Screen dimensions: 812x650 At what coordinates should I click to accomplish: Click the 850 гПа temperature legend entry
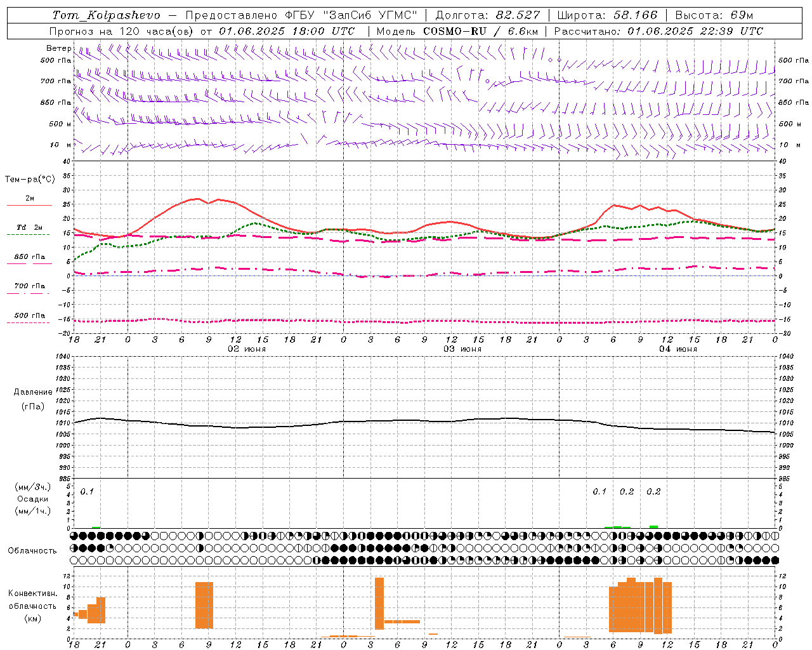pyautogui.click(x=29, y=257)
